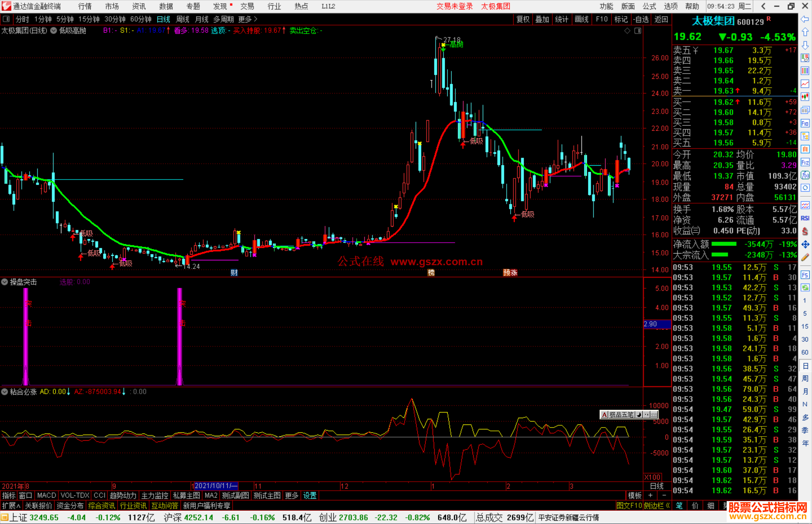812x524 pixels.
Task: Open the 操盘突击 indicator dropdown arrow
Action: (x=5, y=282)
